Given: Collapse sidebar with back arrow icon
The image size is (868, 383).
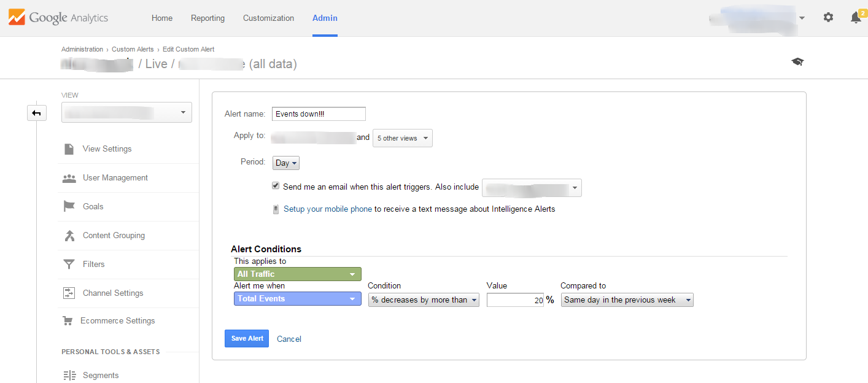Looking at the screenshot, I should 37,113.
